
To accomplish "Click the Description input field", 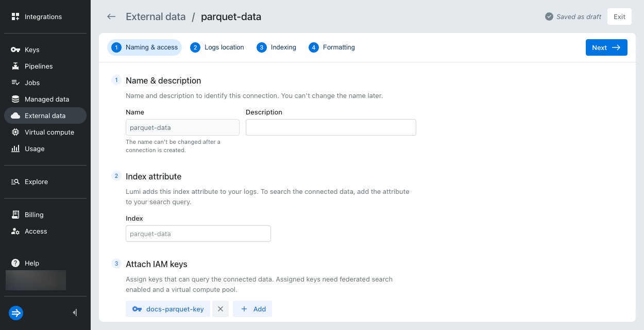I will [331, 127].
